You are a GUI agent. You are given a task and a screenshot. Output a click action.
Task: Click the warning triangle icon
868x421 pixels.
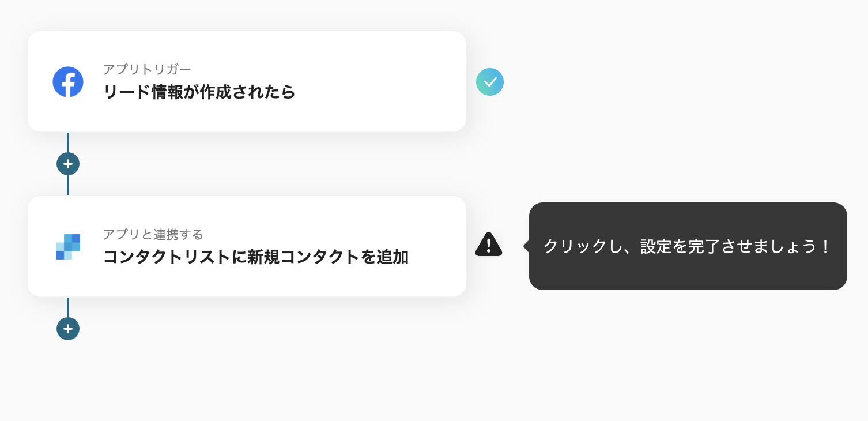tap(489, 245)
